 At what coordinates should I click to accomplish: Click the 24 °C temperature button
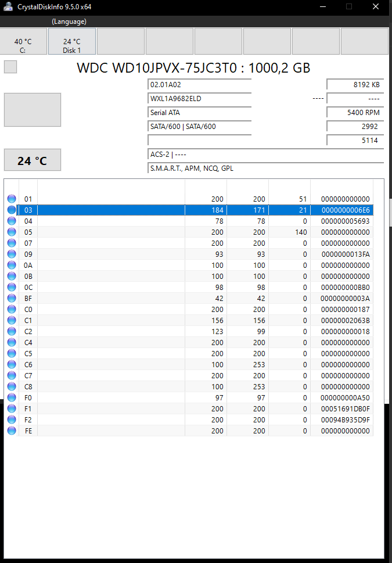click(33, 160)
